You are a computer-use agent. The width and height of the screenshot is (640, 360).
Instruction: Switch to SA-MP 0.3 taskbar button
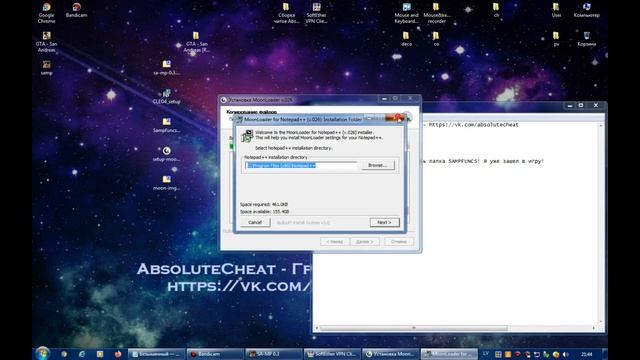[x=274, y=354]
